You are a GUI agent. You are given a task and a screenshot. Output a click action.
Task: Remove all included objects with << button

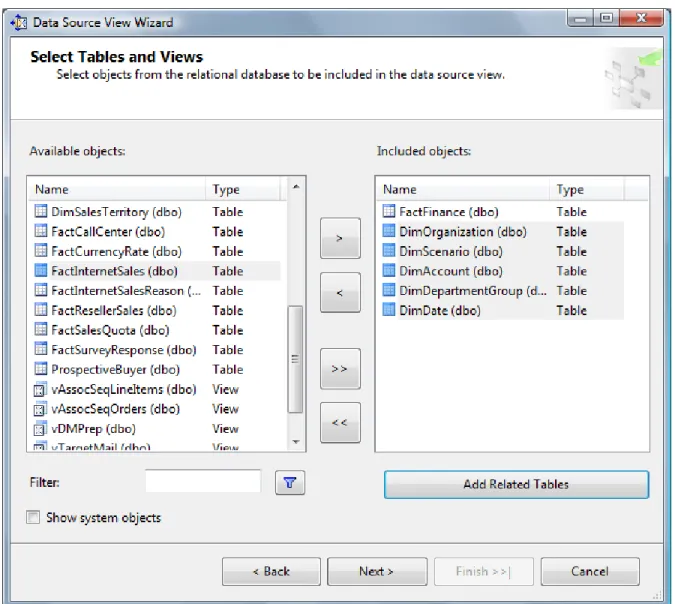click(340, 423)
